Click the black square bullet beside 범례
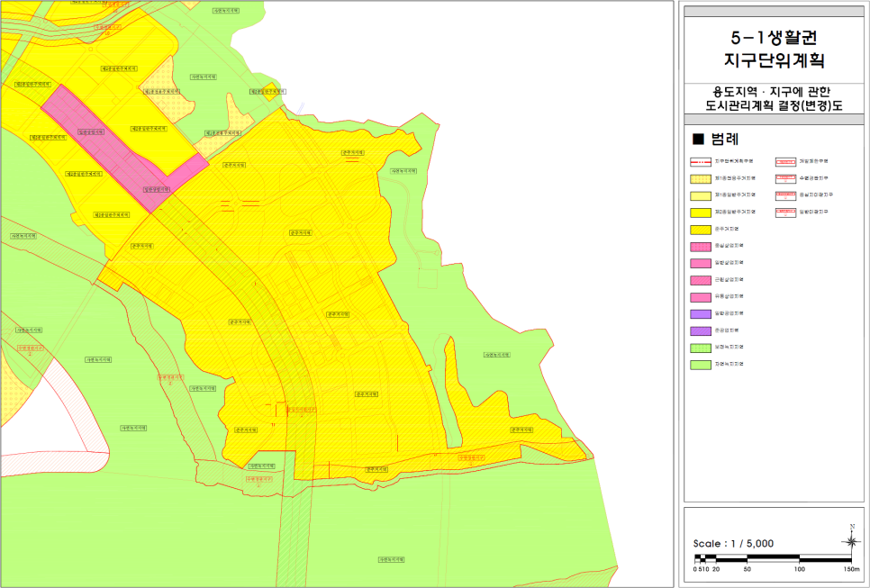Viewport: 870px width, 588px height. pyautogui.click(x=696, y=140)
